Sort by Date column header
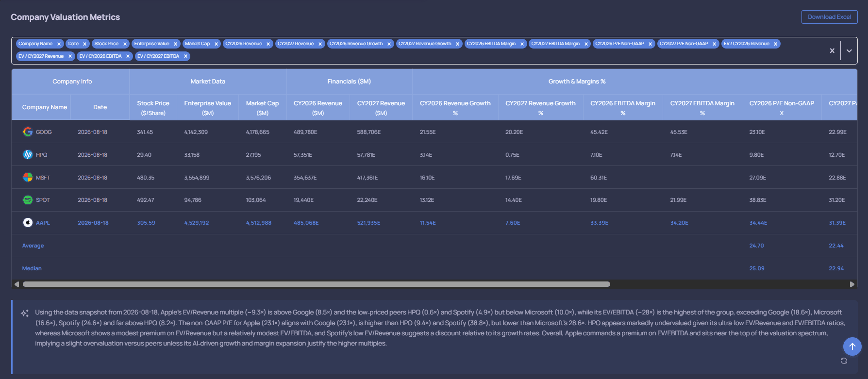 point(100,107)
